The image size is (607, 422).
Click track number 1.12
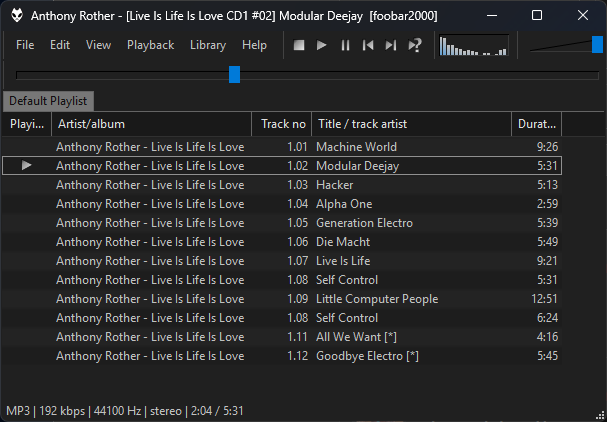tap(297, 355)
